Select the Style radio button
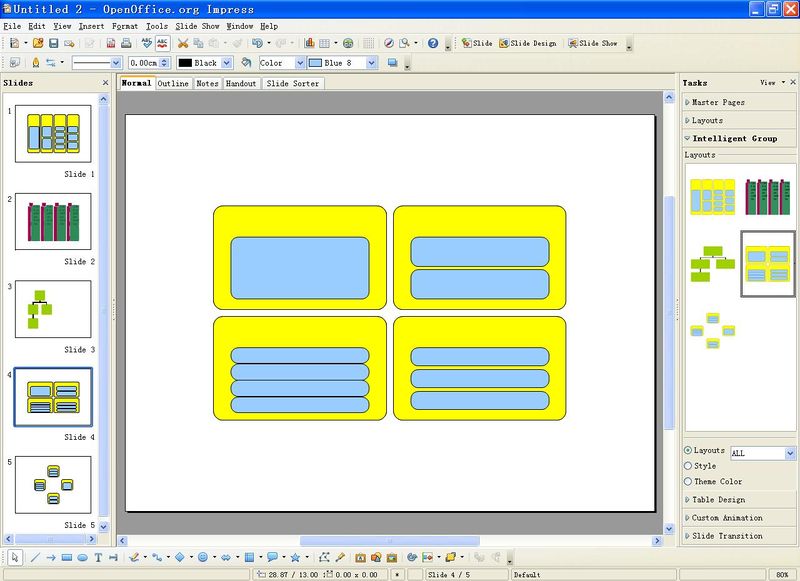 [688, 466]
